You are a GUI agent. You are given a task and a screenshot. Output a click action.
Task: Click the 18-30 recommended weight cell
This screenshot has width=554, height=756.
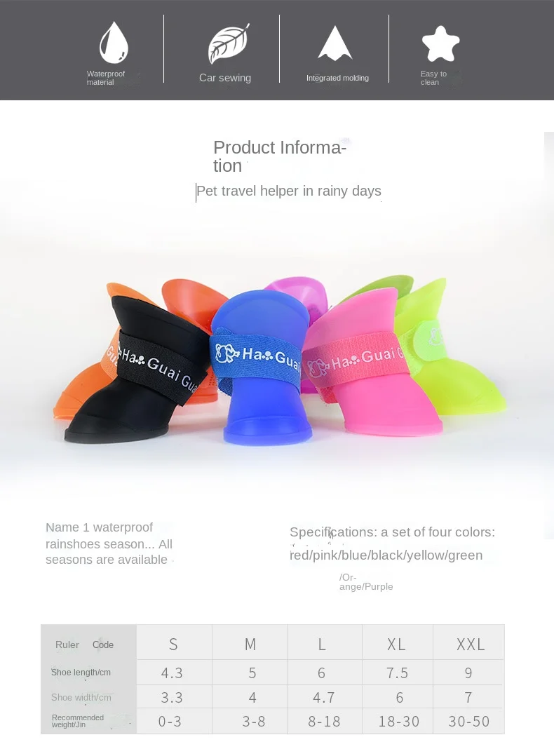tap(399, 721)
